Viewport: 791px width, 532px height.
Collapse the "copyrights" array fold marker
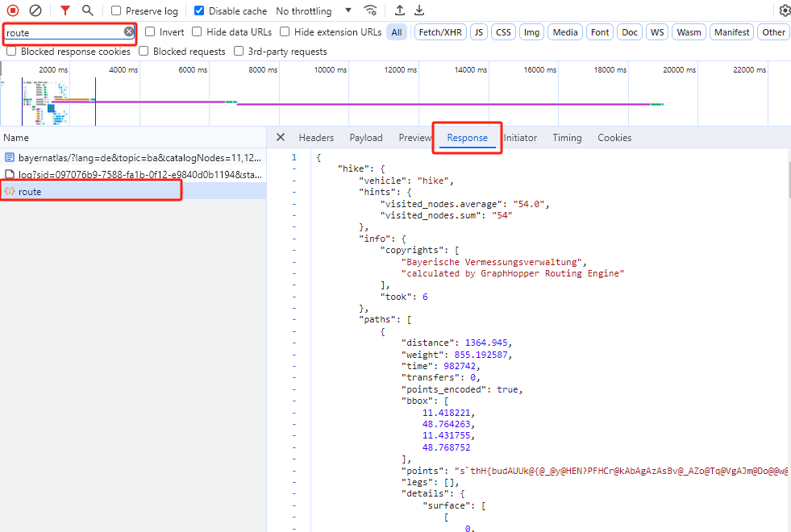coord(294,250)
